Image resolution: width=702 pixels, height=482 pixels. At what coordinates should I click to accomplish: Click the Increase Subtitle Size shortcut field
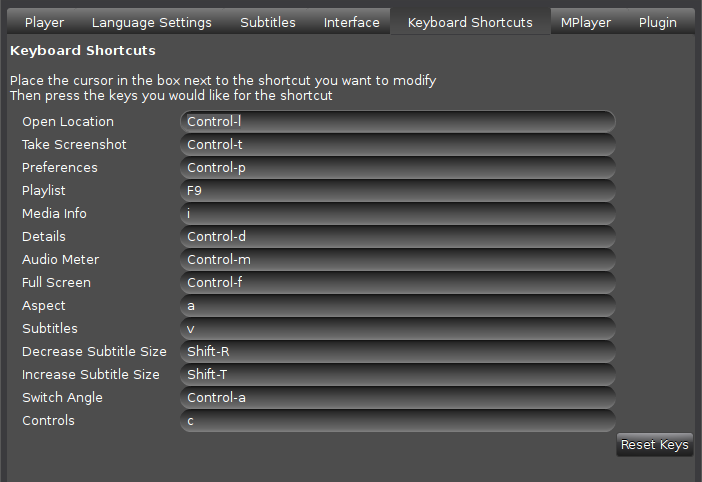point(398,375)
